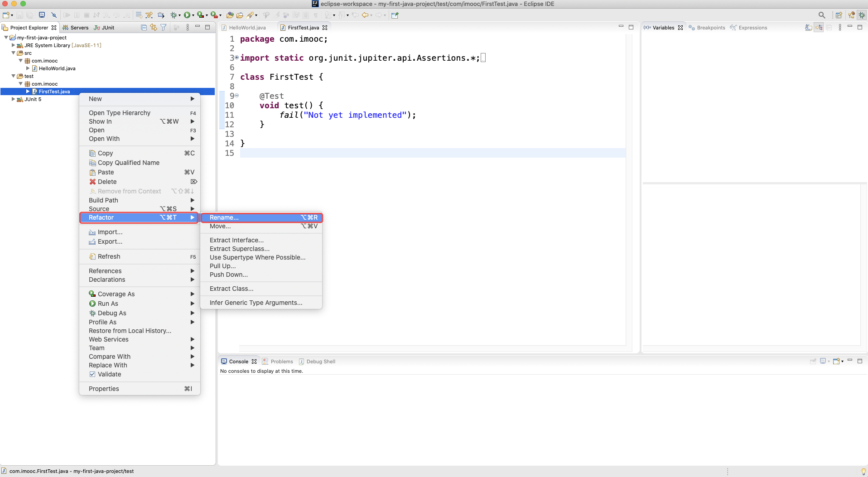Select the Debug perspective bug icon
The image size is (868, 477).
click(x=862, y=15)
